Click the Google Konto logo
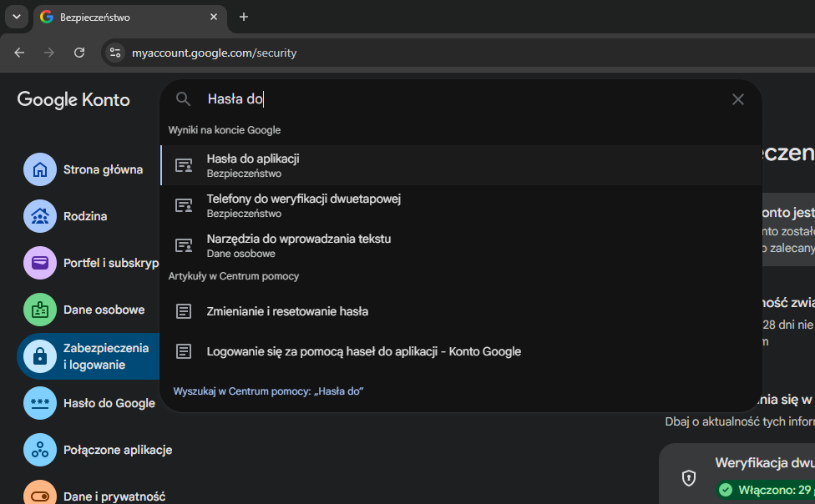Image resolution: width=815 pixels, height=504 pixels. click(x=73, y=99)
